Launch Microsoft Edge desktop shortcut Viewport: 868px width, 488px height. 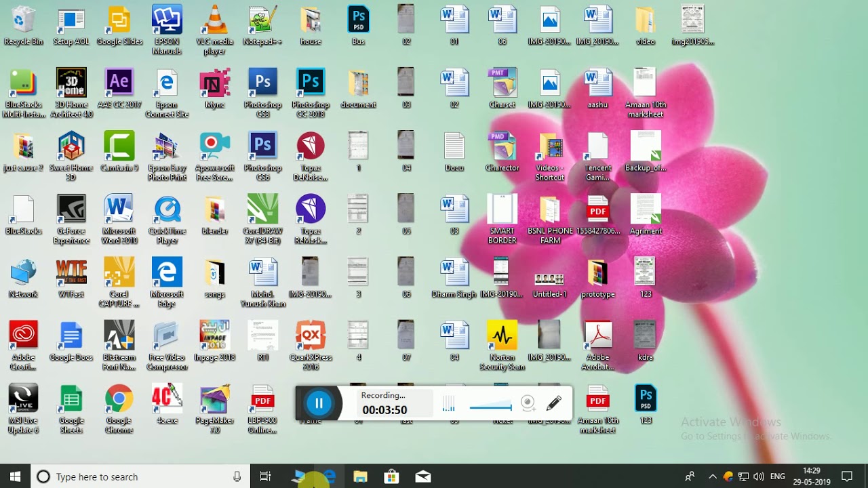167,282
